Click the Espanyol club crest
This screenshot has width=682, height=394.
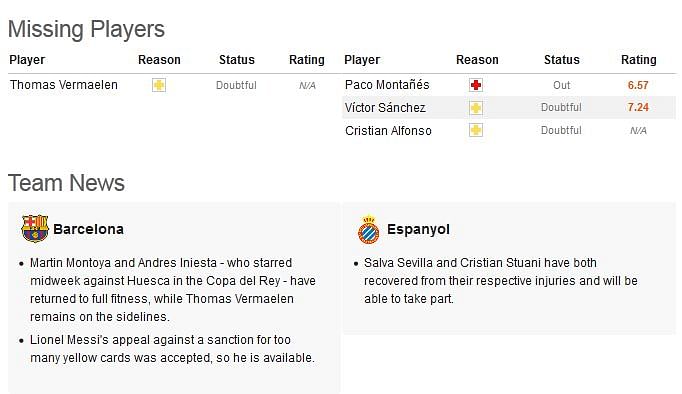369,229
